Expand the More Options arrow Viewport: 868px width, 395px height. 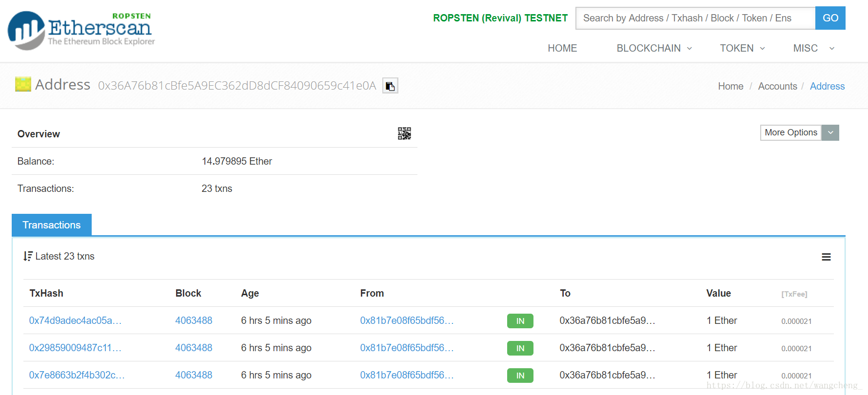tap(830, 132)
